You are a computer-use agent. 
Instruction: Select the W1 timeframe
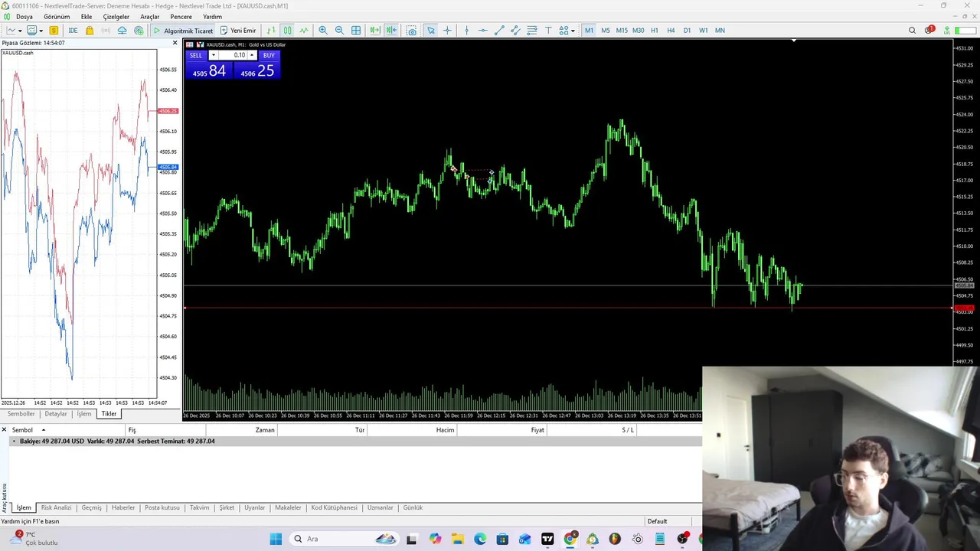(x=704, y=31)
